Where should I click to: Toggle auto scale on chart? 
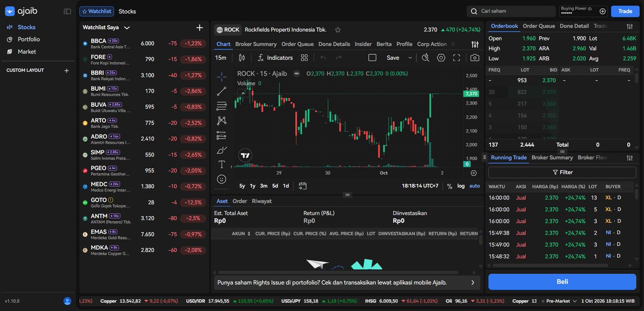[x=475, y=186]
